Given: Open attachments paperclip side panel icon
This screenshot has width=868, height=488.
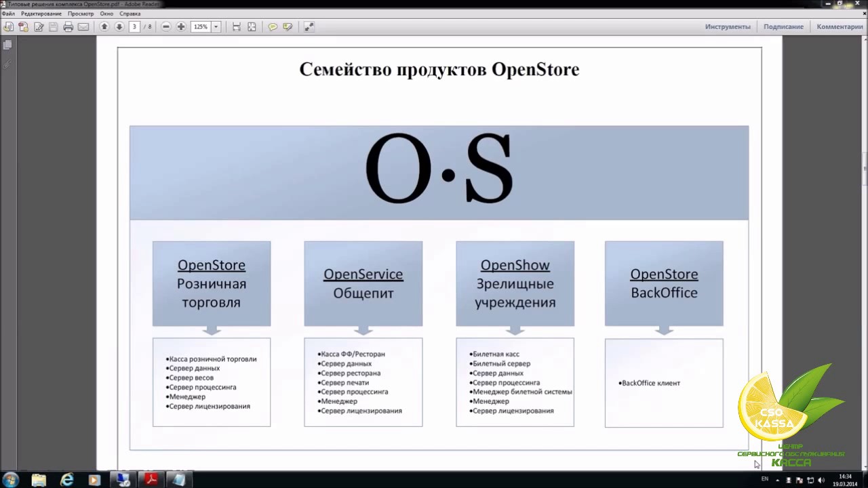Looking at the screenshot, I should pyautogui.click(x=7, y=64).
